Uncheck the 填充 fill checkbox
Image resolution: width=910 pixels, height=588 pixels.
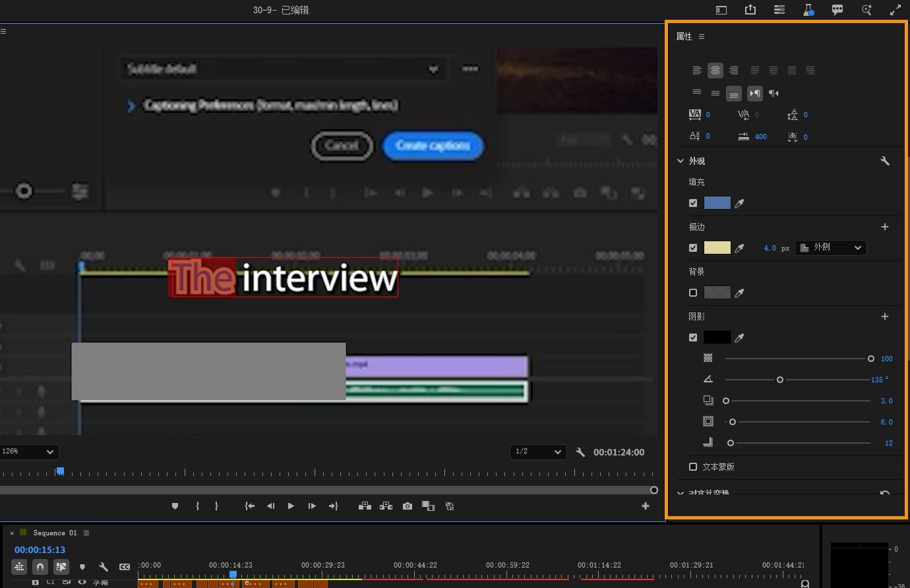pyautogui.click(x=693, y=203)
